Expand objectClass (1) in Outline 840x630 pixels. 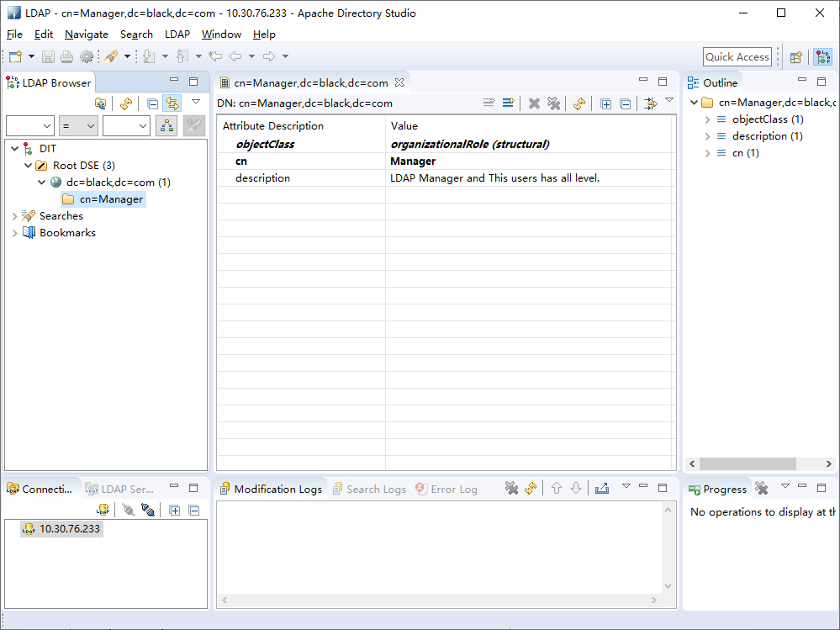pyautogui.click(x=707, y=119)
